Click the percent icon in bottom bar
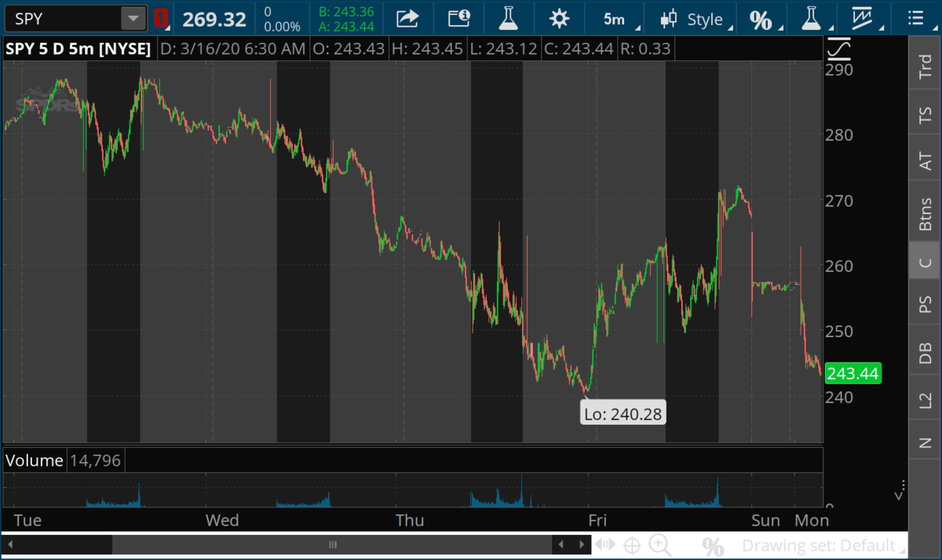The width and height of the screenshot is (942, 560). click(713, 546)
